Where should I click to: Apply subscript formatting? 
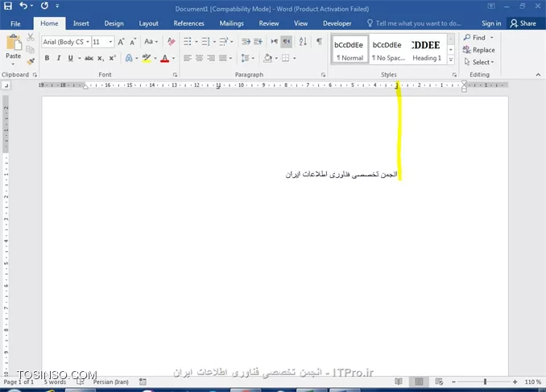tap(101, 58)
